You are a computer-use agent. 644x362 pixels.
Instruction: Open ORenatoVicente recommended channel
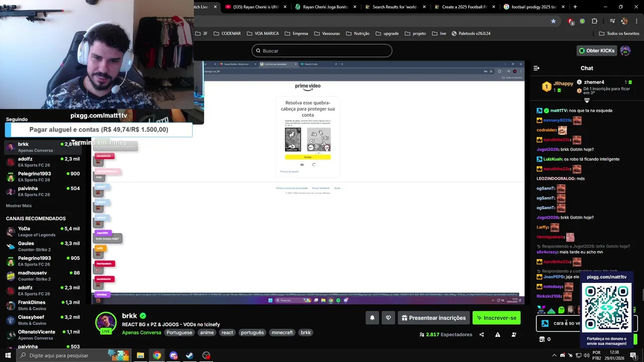click(43, 335)
